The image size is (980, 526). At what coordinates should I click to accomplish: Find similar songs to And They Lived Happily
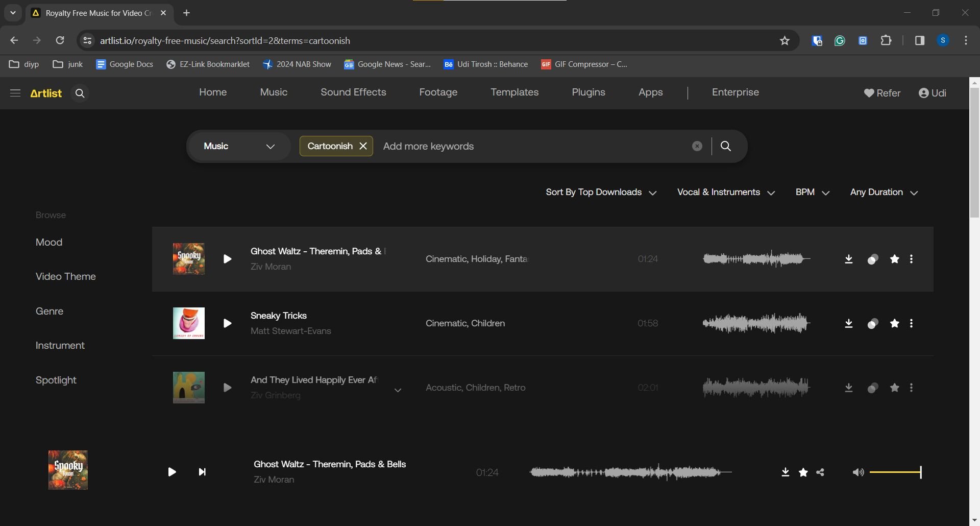coord(873,388)
